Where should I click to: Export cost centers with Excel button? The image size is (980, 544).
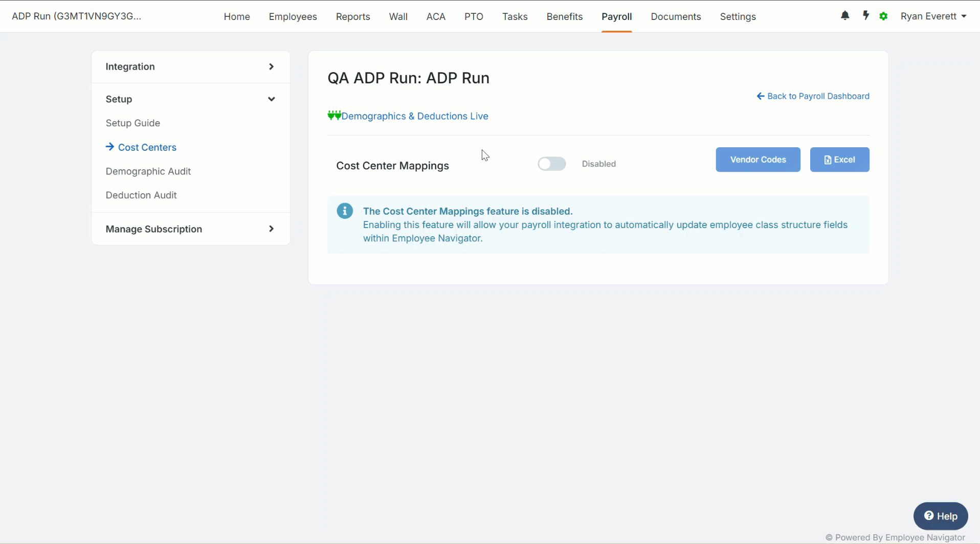[839, 160]
